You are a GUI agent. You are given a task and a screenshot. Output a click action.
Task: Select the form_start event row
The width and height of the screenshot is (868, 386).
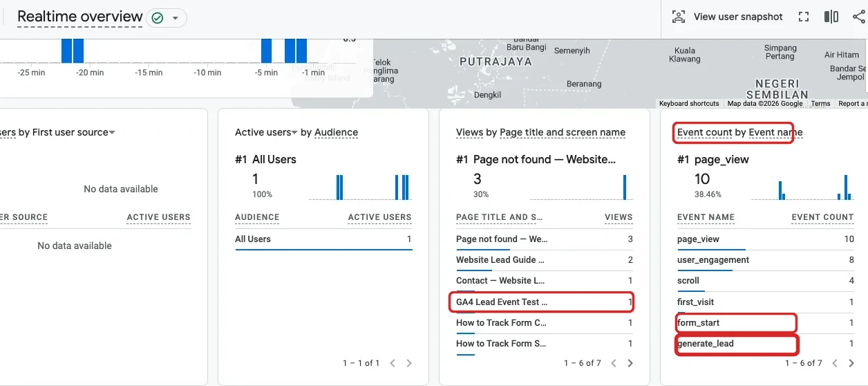tap(766, 322)
